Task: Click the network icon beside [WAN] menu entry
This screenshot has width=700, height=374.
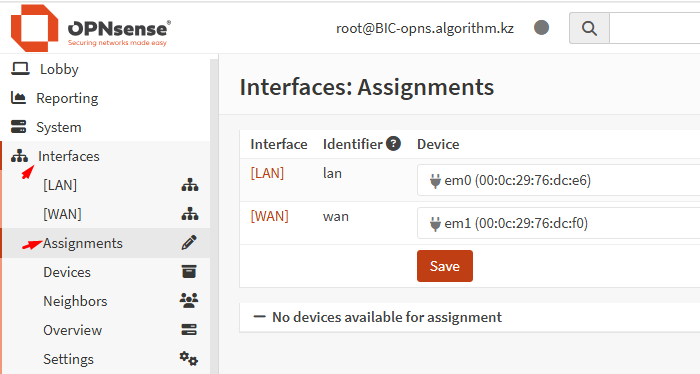Action: point(190,214)
